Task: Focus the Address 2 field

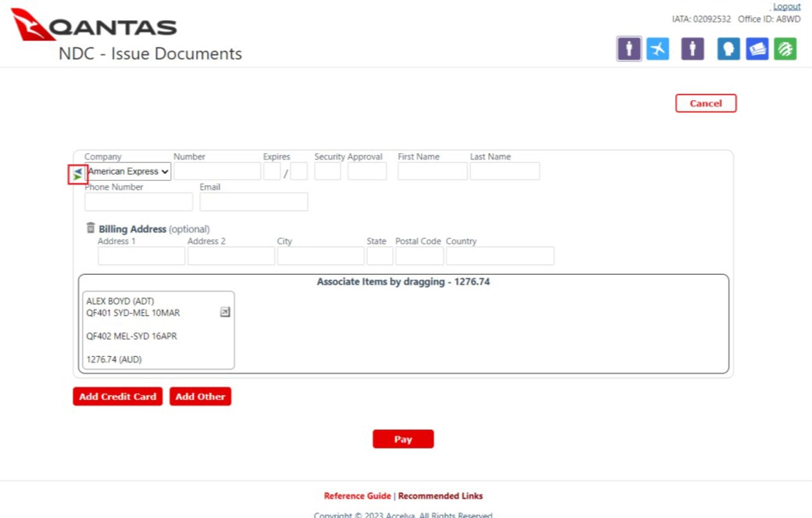Action: coord(232,256)
